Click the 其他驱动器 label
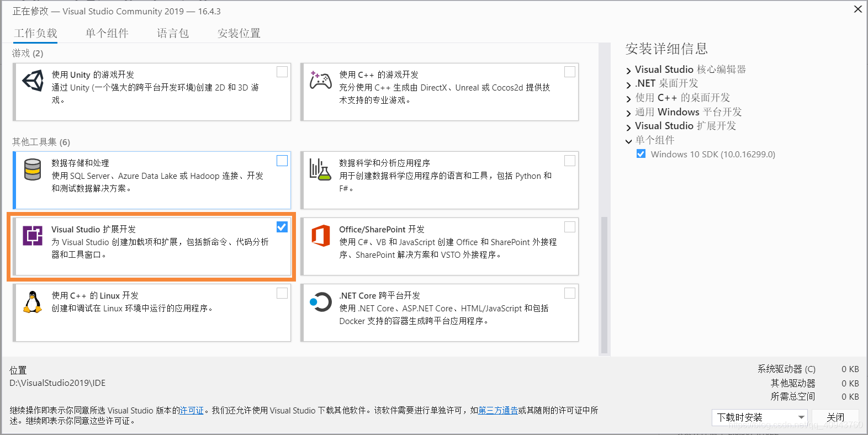Image resolution: width=868 pixels, height=435 pixels. pyautogui.click(x=793, y=383)
